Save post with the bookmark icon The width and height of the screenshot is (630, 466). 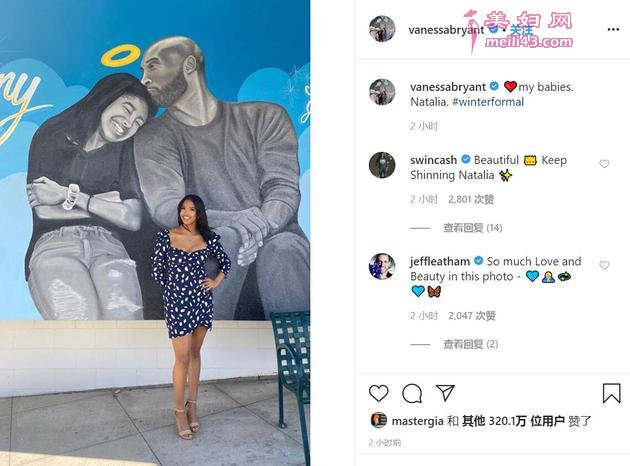(x=611, y=393)
